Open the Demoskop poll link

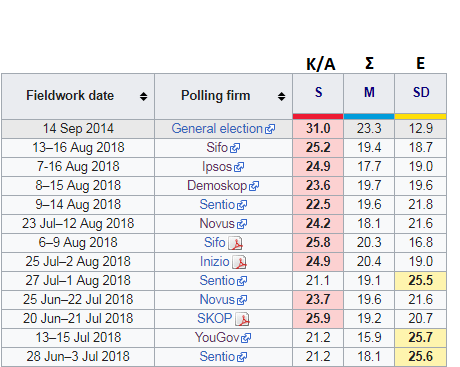click(x=217, y=186)
